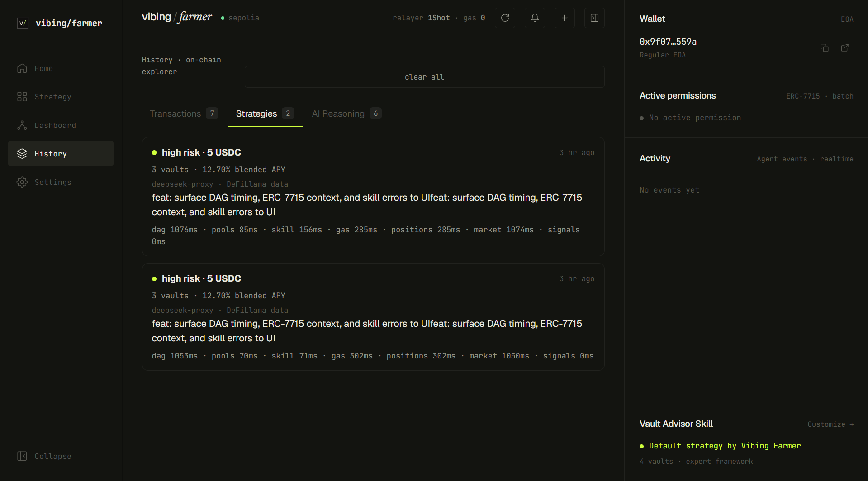
Task: Toggle the right panel sidebar icon
Action: pos(594,18)
